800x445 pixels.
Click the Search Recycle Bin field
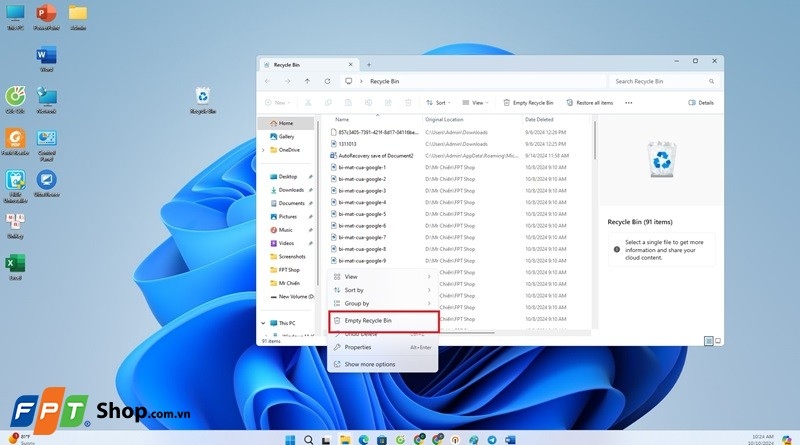coord(663,81)
